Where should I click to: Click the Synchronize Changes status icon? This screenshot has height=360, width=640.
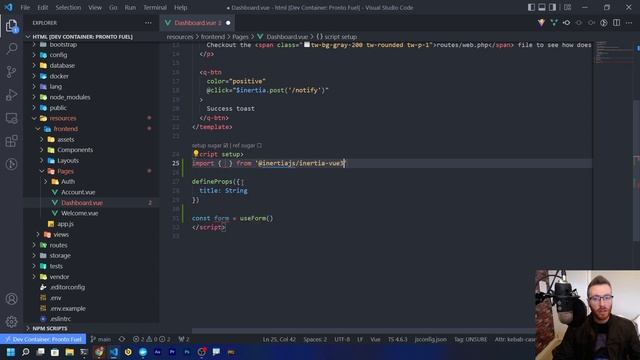[x=122, y=339]
